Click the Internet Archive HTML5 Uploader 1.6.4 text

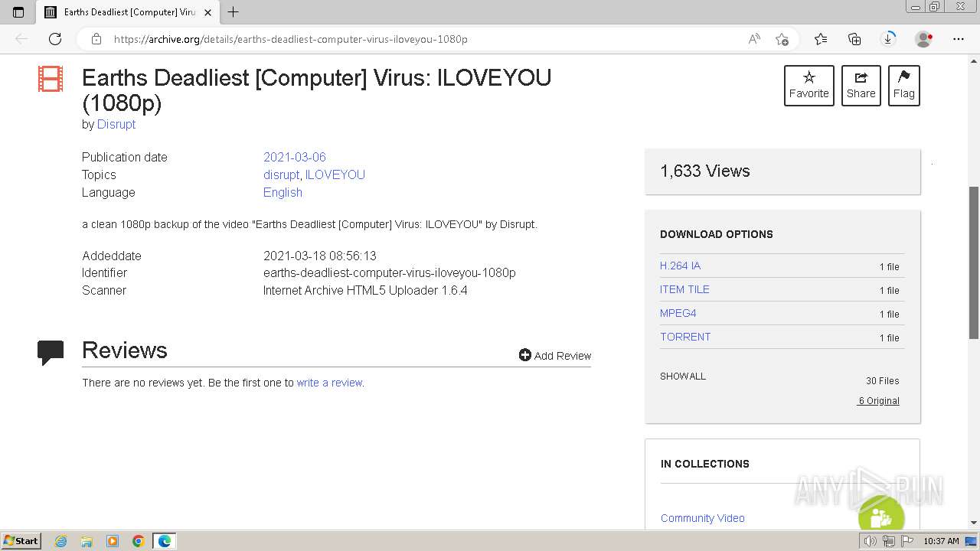click(365, 290)
